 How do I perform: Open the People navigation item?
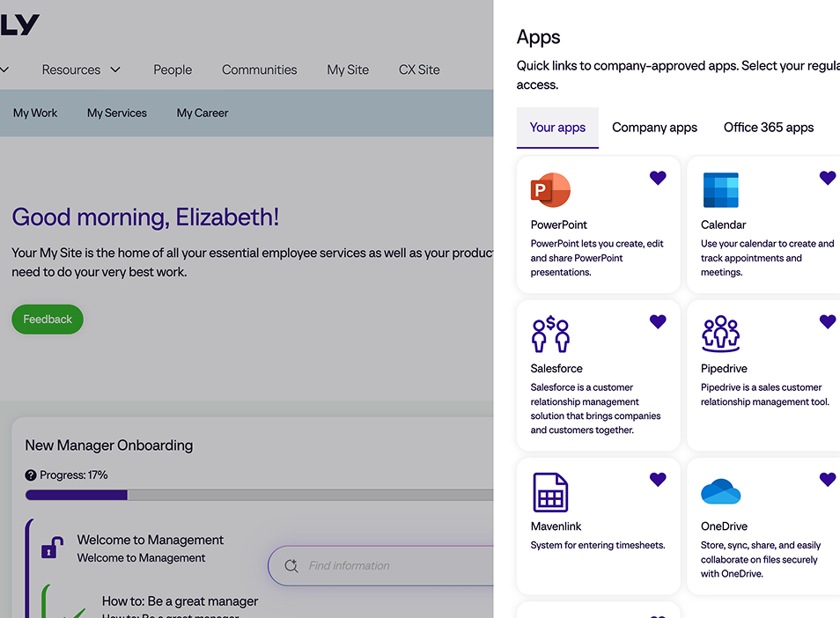(x=173, y=70)
